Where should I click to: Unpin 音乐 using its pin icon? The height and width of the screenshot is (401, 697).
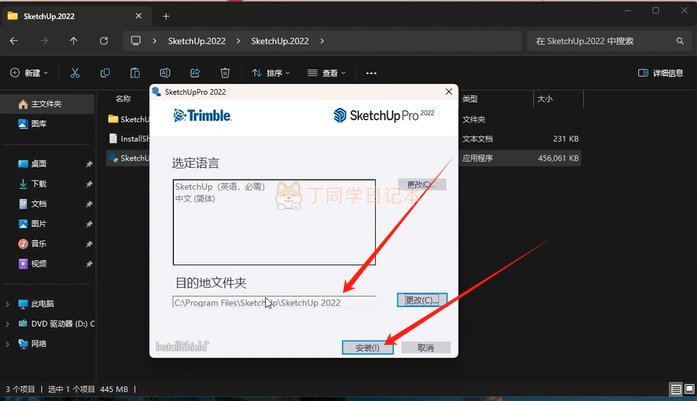coord(89,244)
